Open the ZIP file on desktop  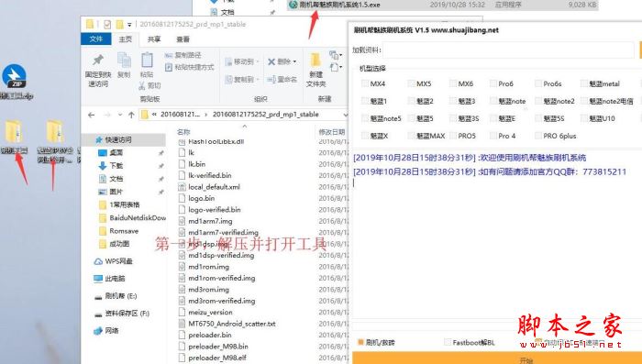click(14, 76)
